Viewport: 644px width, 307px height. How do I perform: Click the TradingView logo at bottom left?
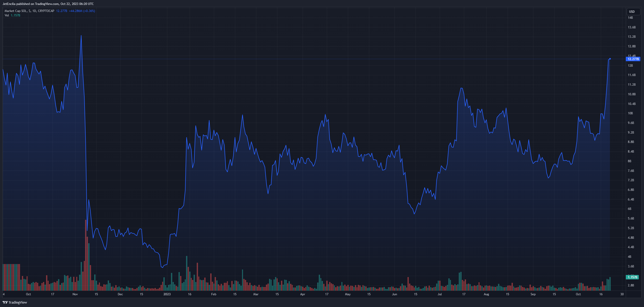pos(15,302)
